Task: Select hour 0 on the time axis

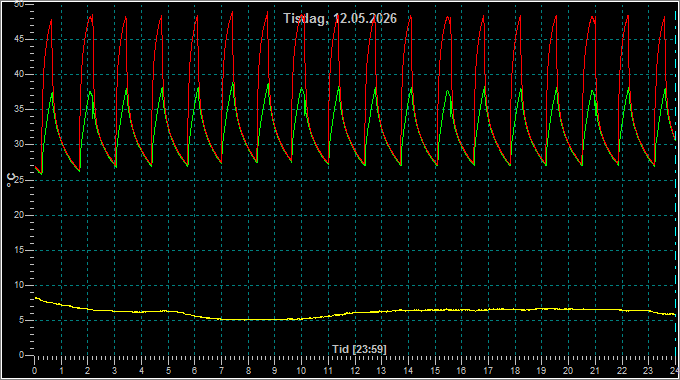Action: (x=34, y=371)
